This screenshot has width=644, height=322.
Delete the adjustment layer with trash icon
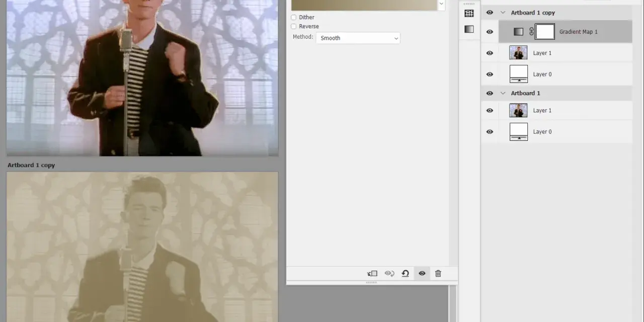click(x=438, y=274)
